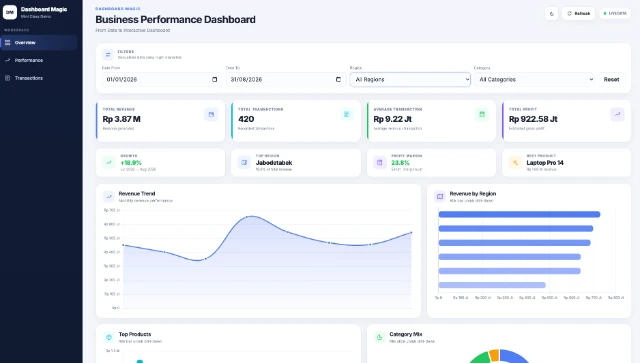Click the Growth card arrow icon
This screenshot has height=363, width=640.
click(109, 163)
